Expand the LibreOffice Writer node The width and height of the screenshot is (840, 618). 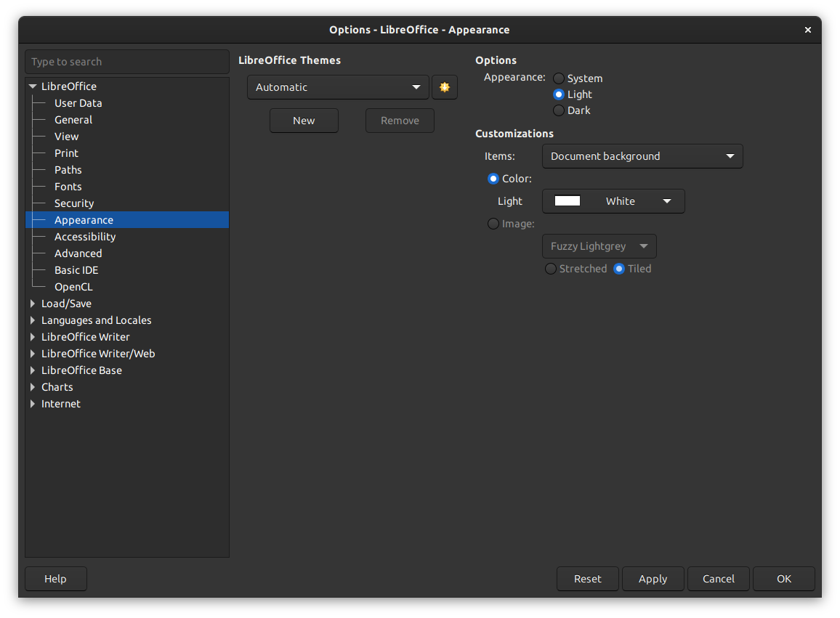(x=33, y=337)
